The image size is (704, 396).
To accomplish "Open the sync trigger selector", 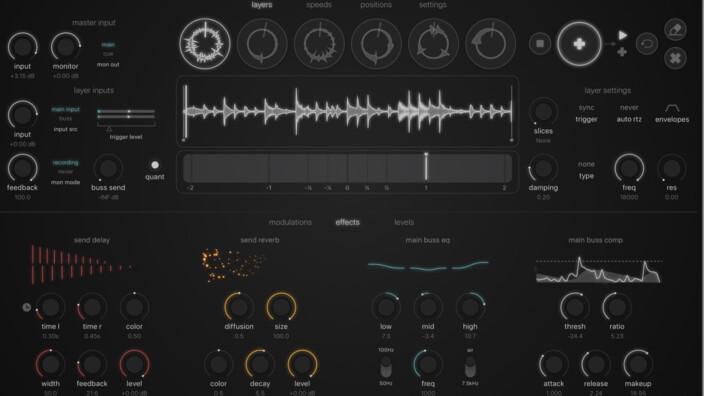I will (x=586, y=108).
